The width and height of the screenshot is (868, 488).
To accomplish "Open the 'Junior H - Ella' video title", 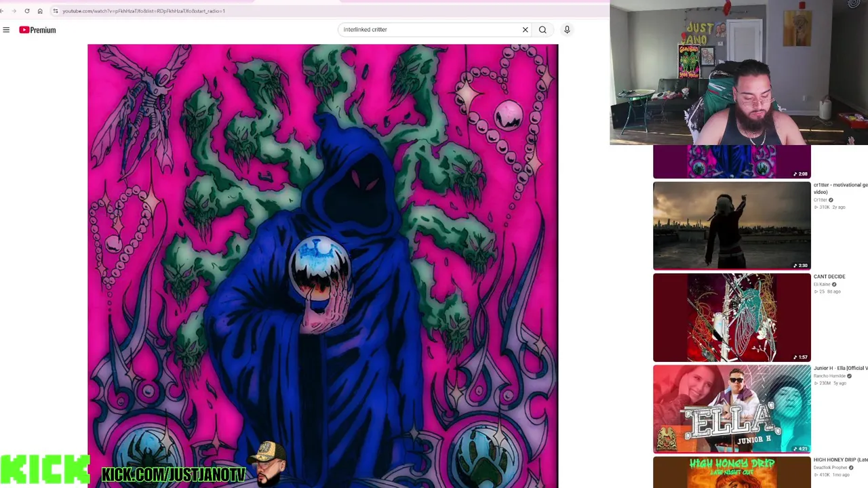I will (x=841, y=368).
